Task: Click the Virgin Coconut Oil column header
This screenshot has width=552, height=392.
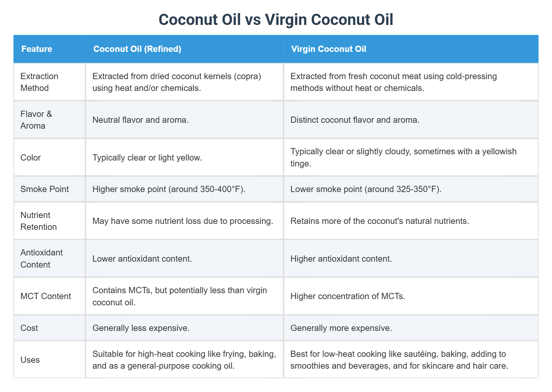Action: (411, 49)
